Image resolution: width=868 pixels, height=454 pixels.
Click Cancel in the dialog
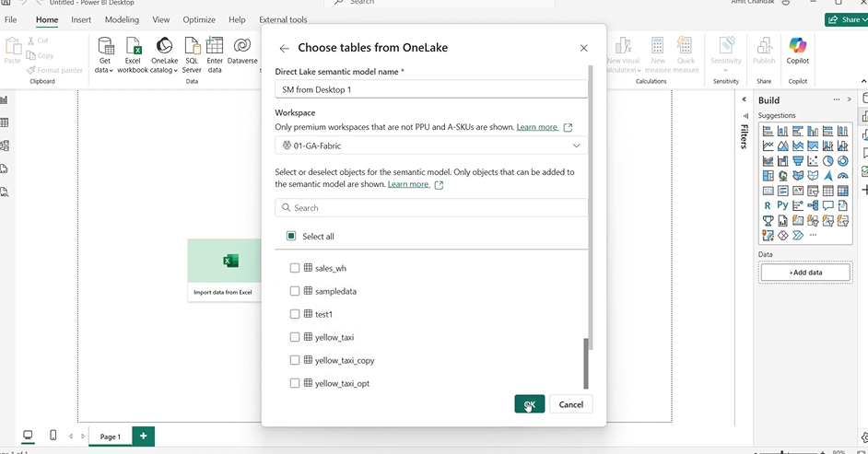click(x=570, y=404)
